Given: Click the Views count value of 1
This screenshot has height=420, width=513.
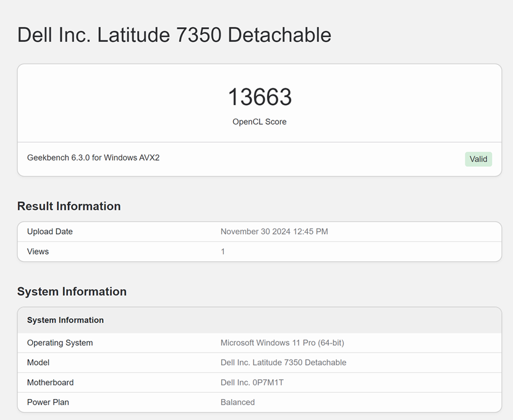Looking at the screenshot, I should [223, 251].
